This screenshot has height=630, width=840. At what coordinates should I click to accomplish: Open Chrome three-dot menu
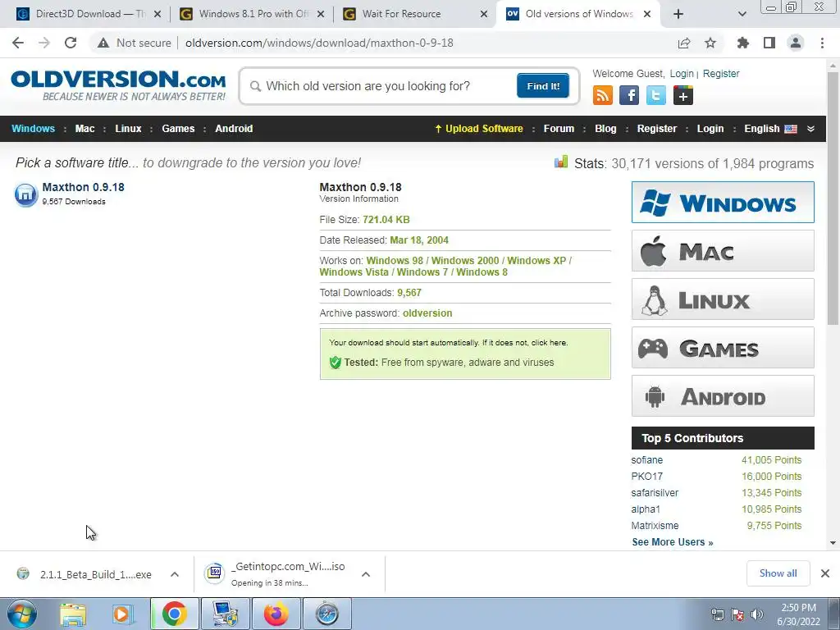pyautogui.click(x=822, y=43)
